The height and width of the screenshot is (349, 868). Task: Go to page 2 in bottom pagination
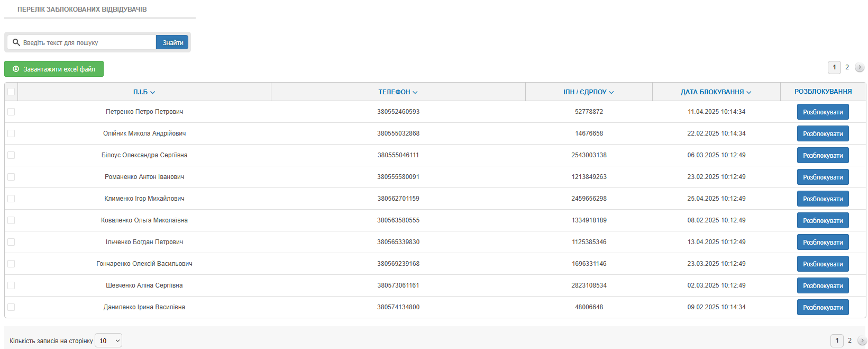pos(849,341)
